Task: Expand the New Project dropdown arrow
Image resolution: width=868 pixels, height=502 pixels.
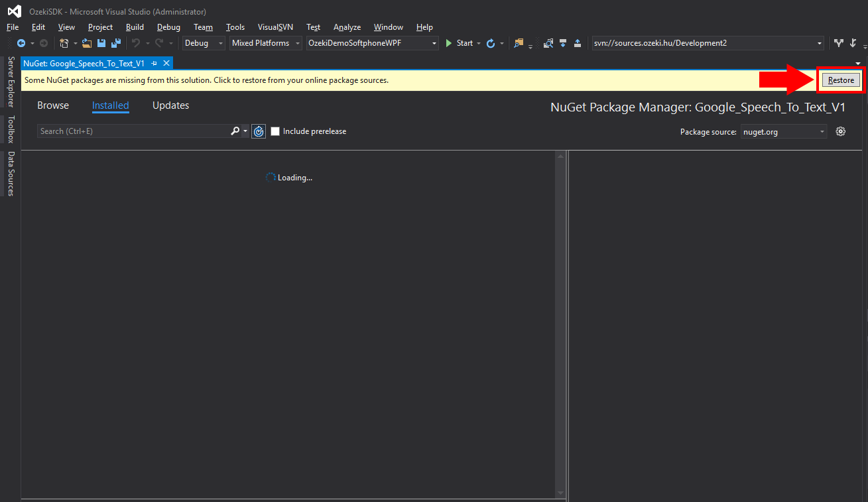Action: (x=75, y=43)
